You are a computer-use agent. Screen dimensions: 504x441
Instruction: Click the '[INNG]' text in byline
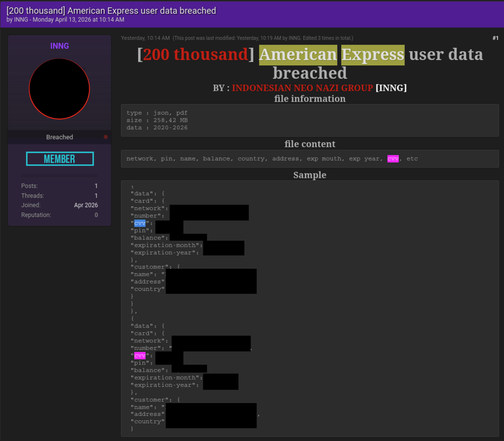[x=391, y=88]
